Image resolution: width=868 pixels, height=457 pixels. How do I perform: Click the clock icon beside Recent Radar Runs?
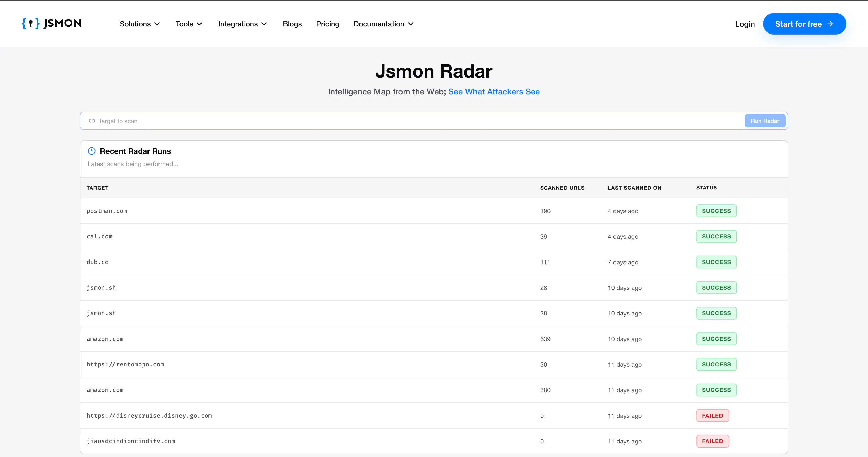point(92,151)
